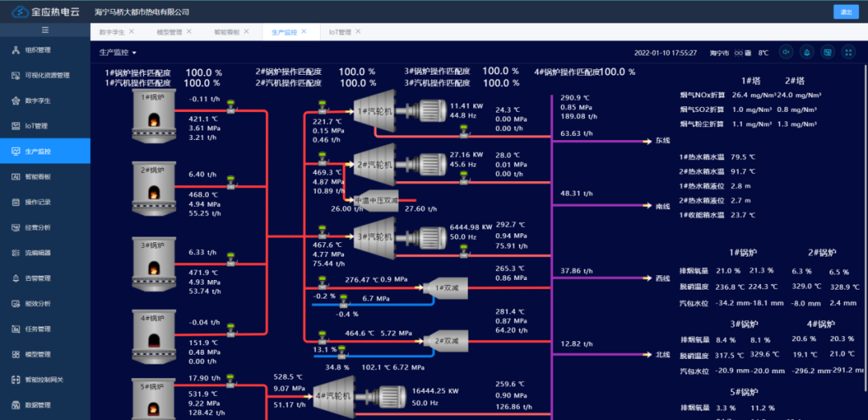The height and width of the screenshot is (420, 868).
Task: Click the screen display mode icon
Action: pyautogui.click(x=828, y=52)
